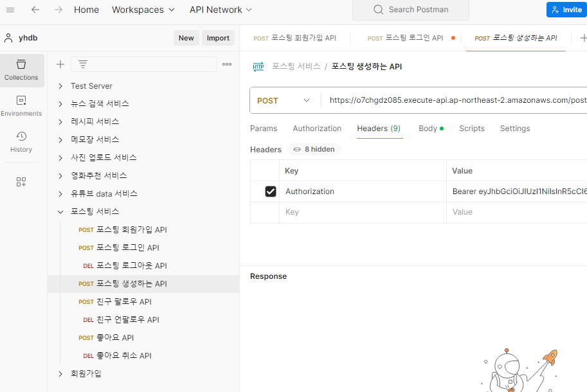Open the Collections sidebar panel
This screenshot has width=587, height=392.
(x=21, y=70)
